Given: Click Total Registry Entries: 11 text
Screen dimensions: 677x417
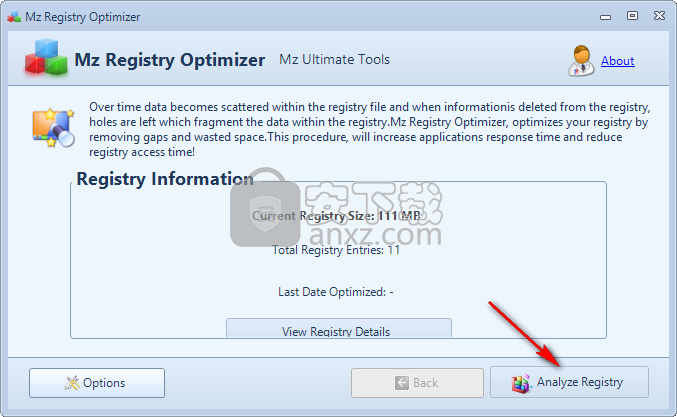Looking at the screenshot, I should pyautogui.click(x=336, y=250).
